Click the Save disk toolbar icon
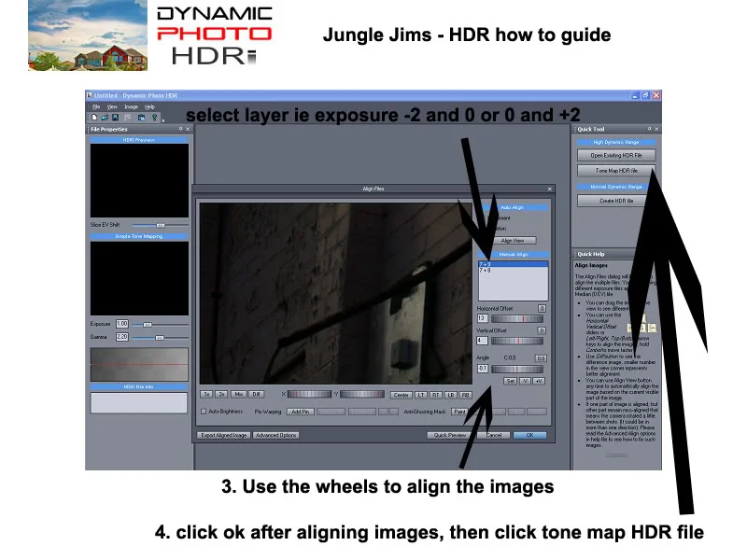This screenshot has height=560, width=747. [x=115, y=118]
